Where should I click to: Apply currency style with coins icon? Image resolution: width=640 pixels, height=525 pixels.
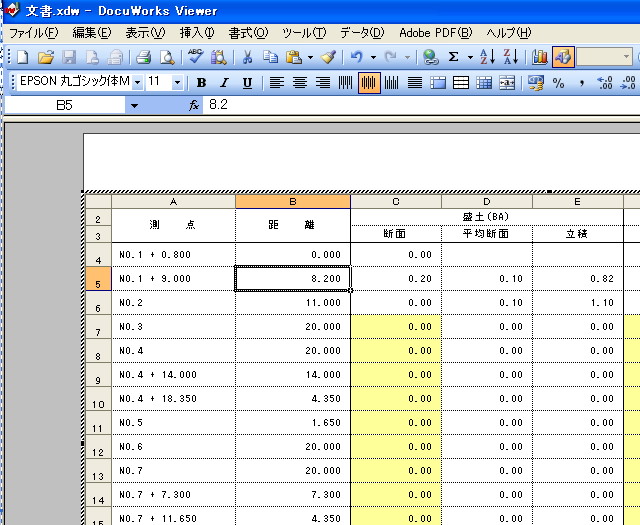point(535,83)
